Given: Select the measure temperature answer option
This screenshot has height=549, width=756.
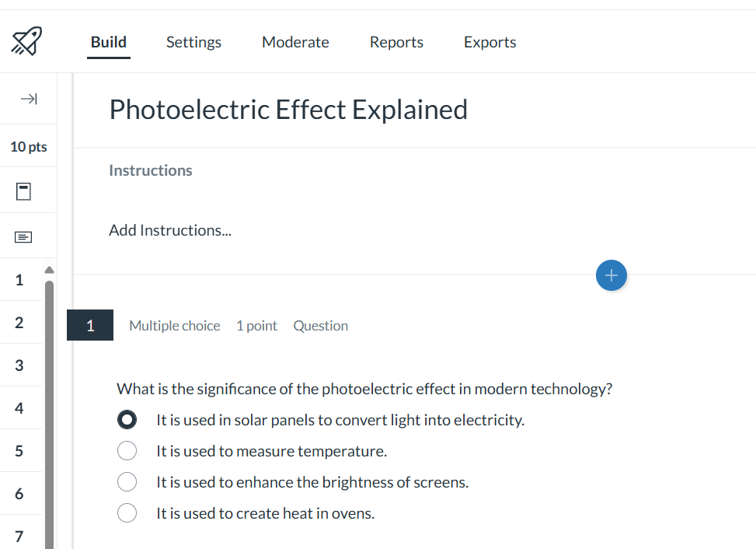Looking at the screenshot, I should pyautogui.click(x=127, y=451).
